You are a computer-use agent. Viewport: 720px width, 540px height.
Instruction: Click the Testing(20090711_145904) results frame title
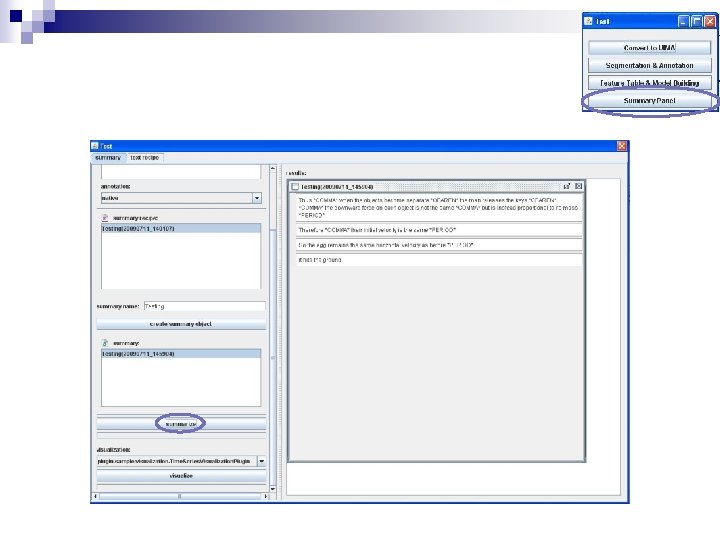337,187
